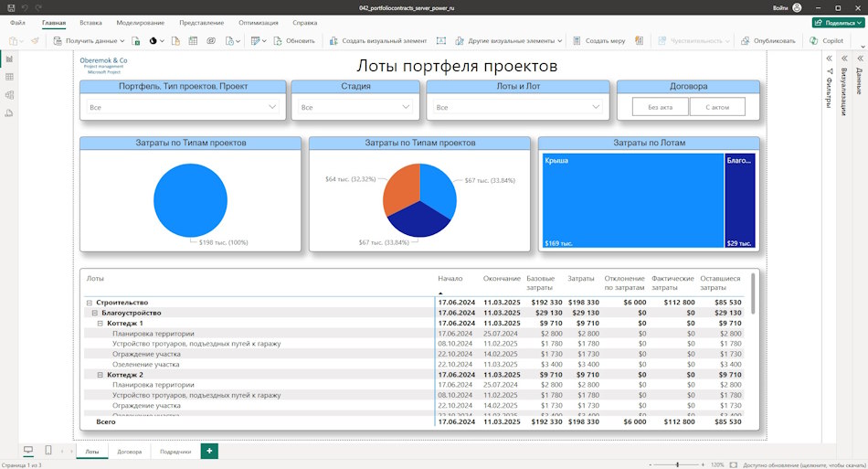The image size is (868, 469).
Task: Sort by the Окончание column header
Action: (502, 279)
